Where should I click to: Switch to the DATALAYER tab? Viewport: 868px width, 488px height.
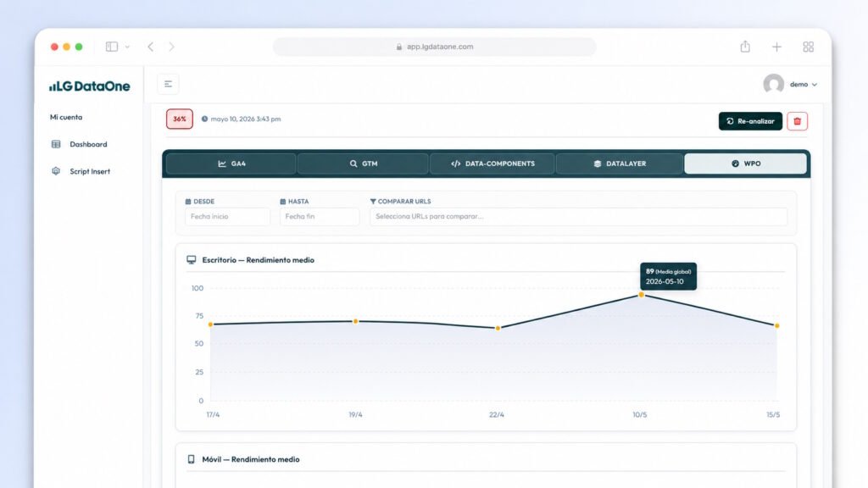pyautogui.click(x=620, y=164)
